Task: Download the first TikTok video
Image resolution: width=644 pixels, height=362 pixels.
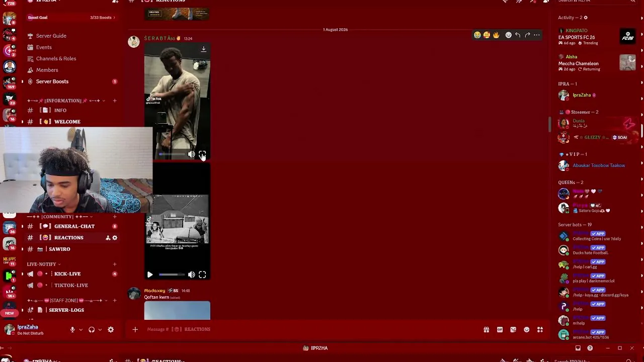Action: click(204, 49)
